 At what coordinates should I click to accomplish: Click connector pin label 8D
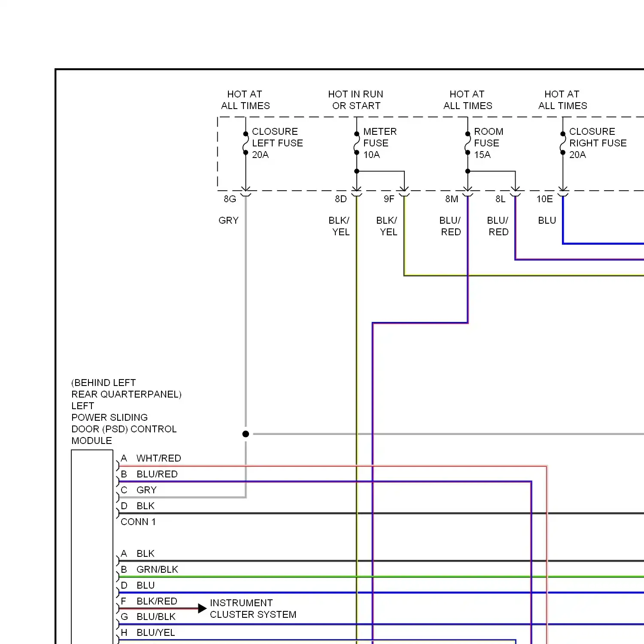pos(341,199)
